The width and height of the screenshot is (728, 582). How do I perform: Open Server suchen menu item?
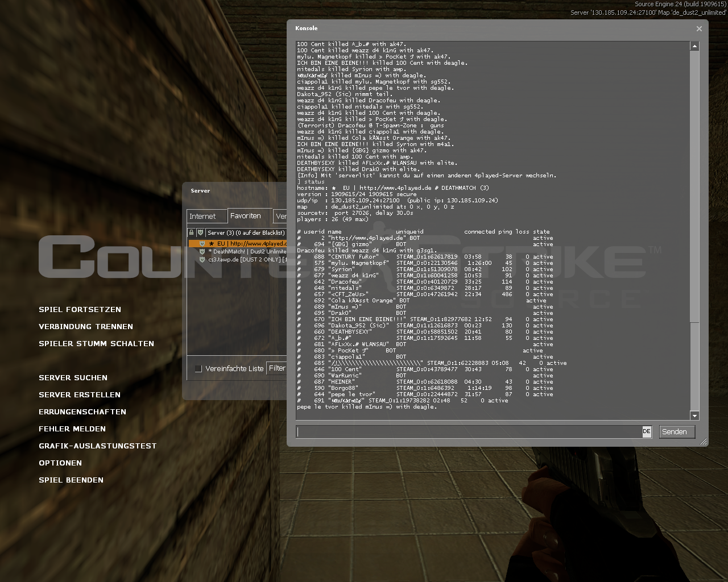click(73, 378)
